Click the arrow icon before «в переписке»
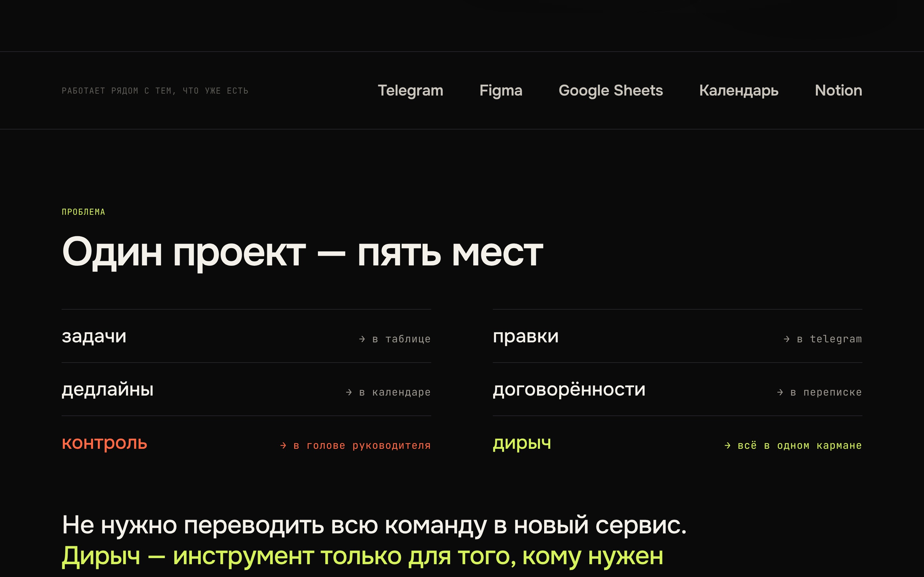The width and height of the screenshot is (924, 577). [780, 392]
